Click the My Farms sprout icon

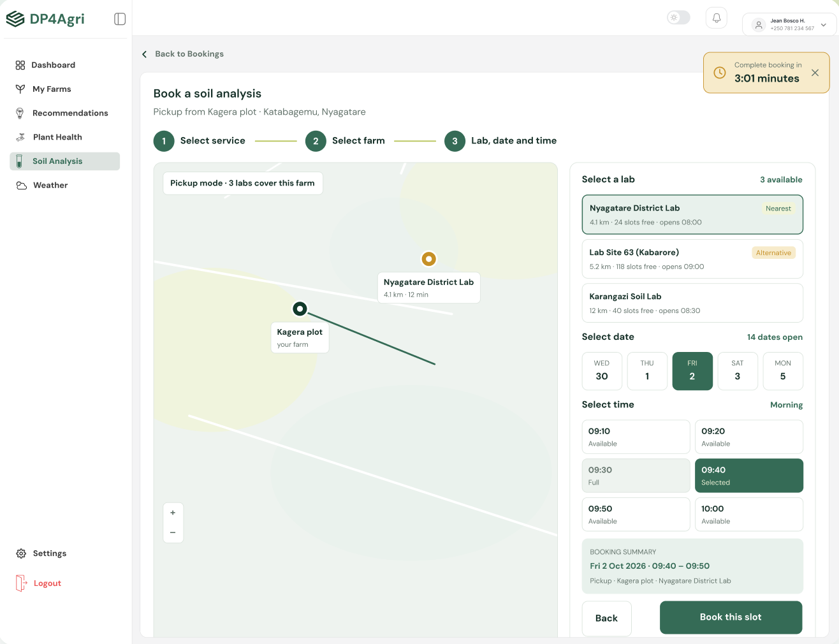click(20, 89)
